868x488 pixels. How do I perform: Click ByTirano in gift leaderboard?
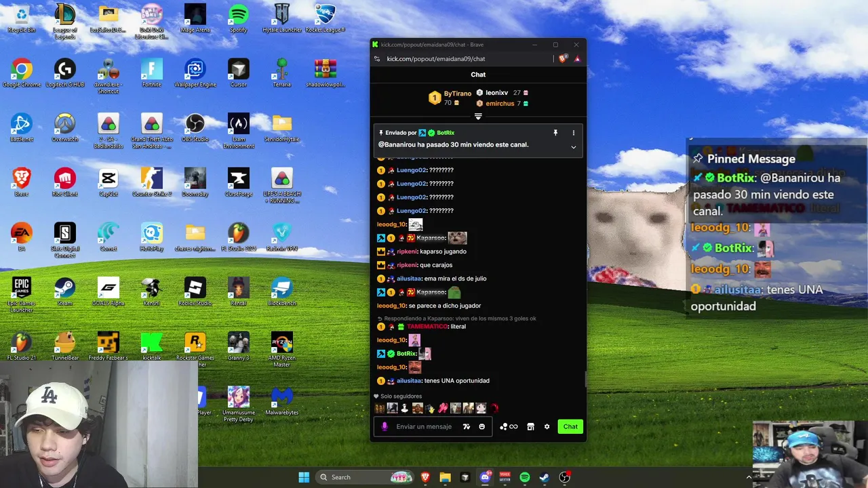(458, 94)
